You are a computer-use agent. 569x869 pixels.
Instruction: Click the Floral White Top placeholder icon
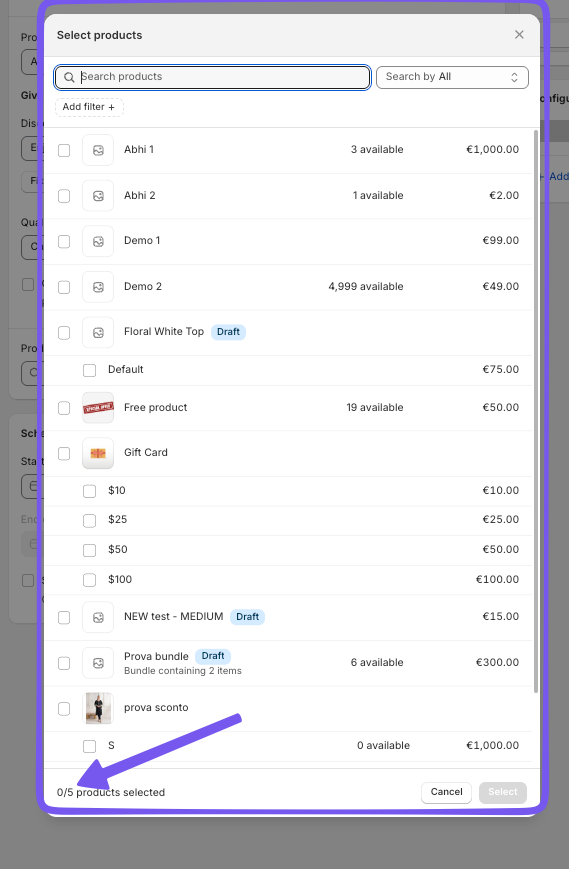pyautogui.click(x=98, y=333)
